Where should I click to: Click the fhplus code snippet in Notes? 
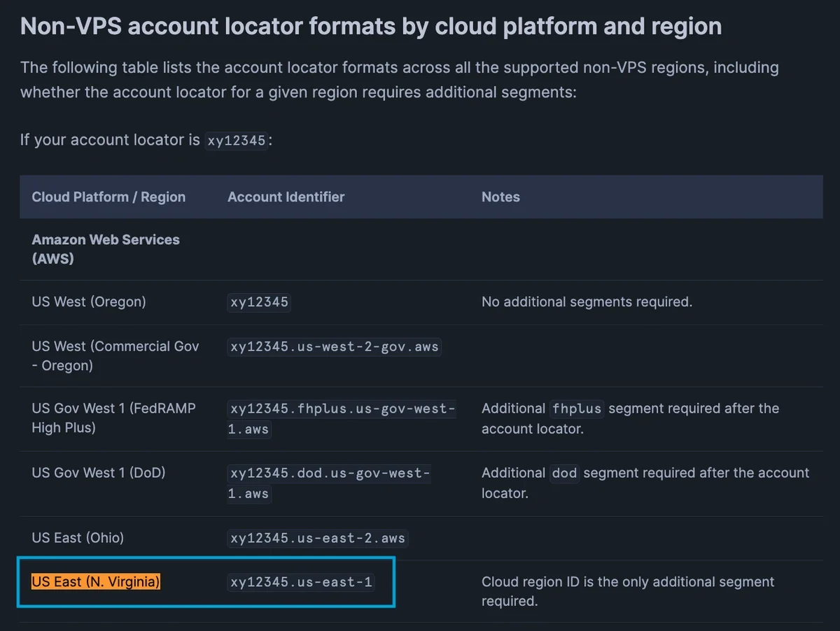click(577, 409)
